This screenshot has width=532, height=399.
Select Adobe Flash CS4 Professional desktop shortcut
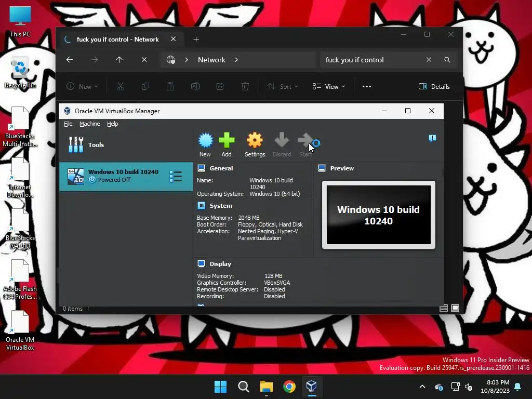pos(20,280)
